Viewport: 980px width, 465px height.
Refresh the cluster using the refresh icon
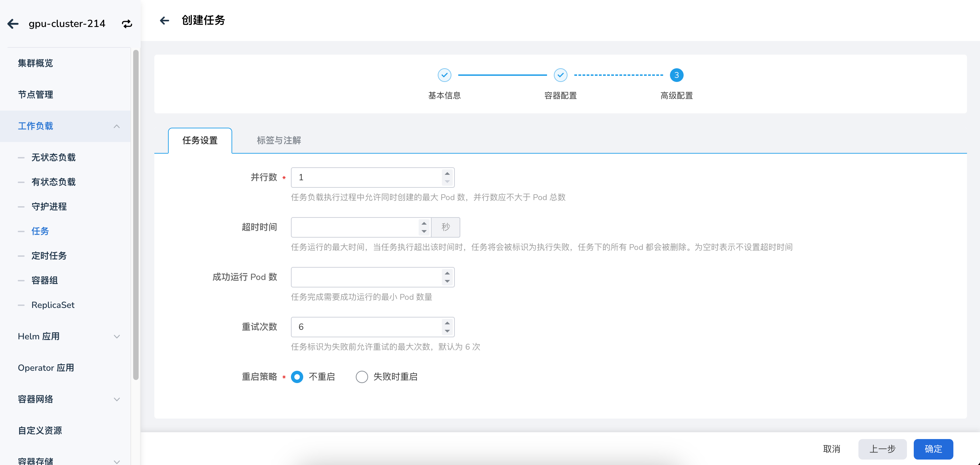(127, 24)
